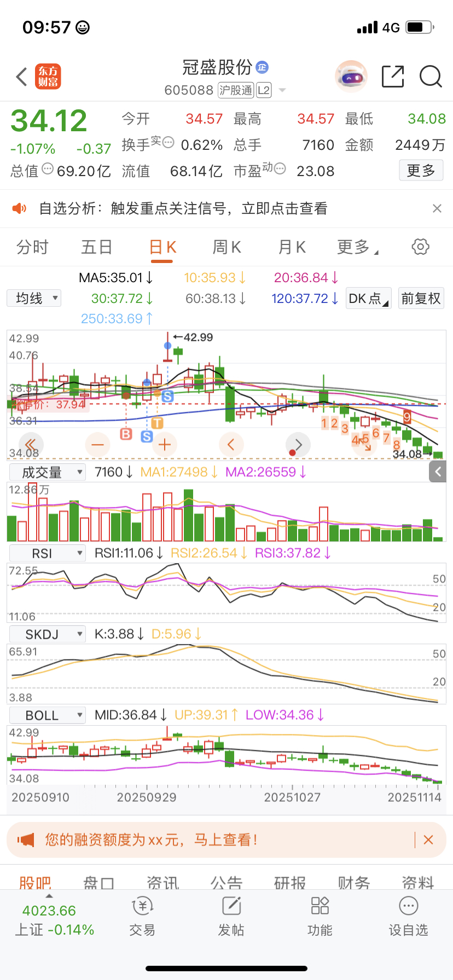Open the RSI indicator dropdown
The width and height of the screenshot is (453, 980).
[x=48, y=553]
